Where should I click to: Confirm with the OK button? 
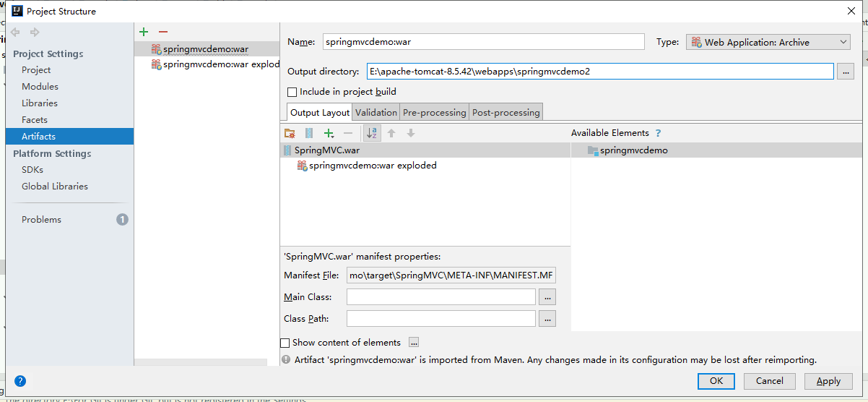pos(716,381)
